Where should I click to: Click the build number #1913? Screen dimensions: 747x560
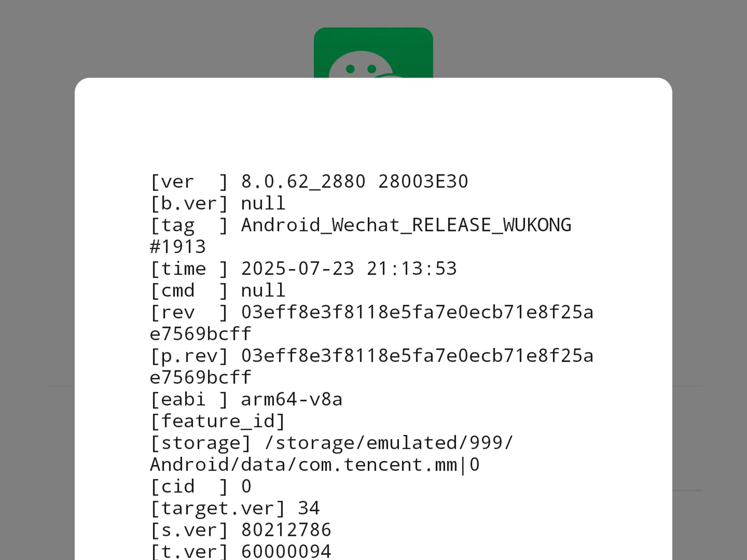178,247
